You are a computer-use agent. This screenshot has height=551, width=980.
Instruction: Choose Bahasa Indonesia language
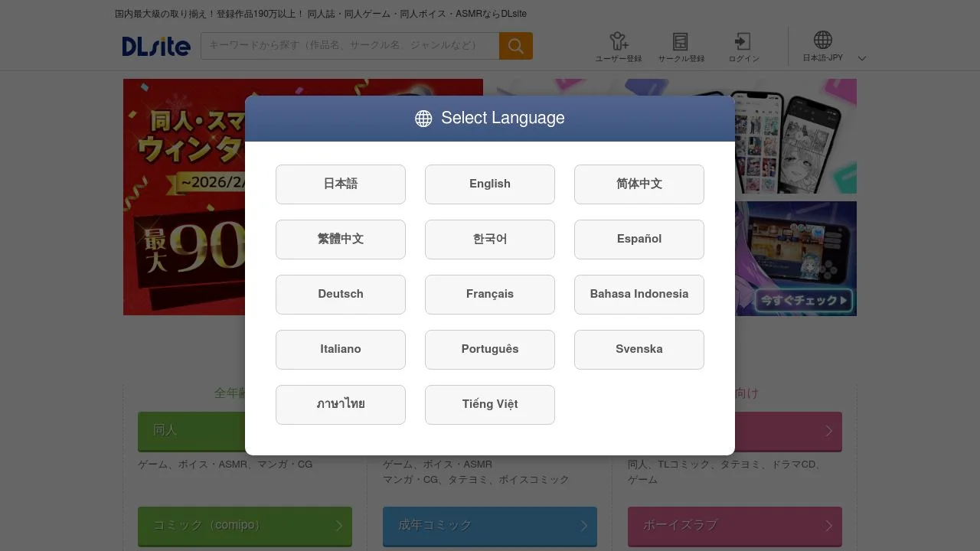[639, 294]
